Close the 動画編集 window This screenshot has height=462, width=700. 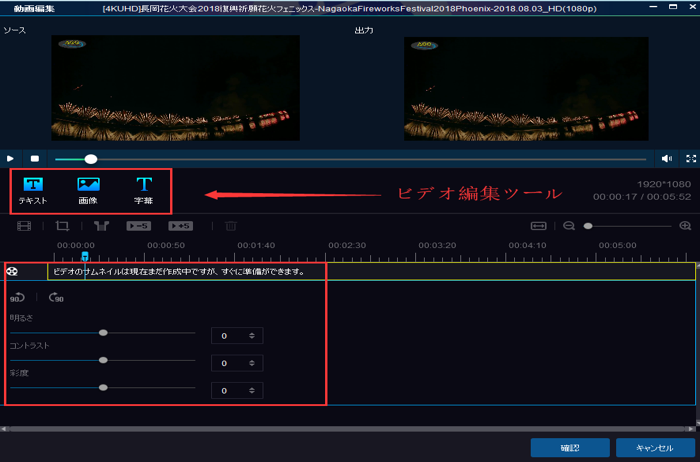click(x=692, y=7)
